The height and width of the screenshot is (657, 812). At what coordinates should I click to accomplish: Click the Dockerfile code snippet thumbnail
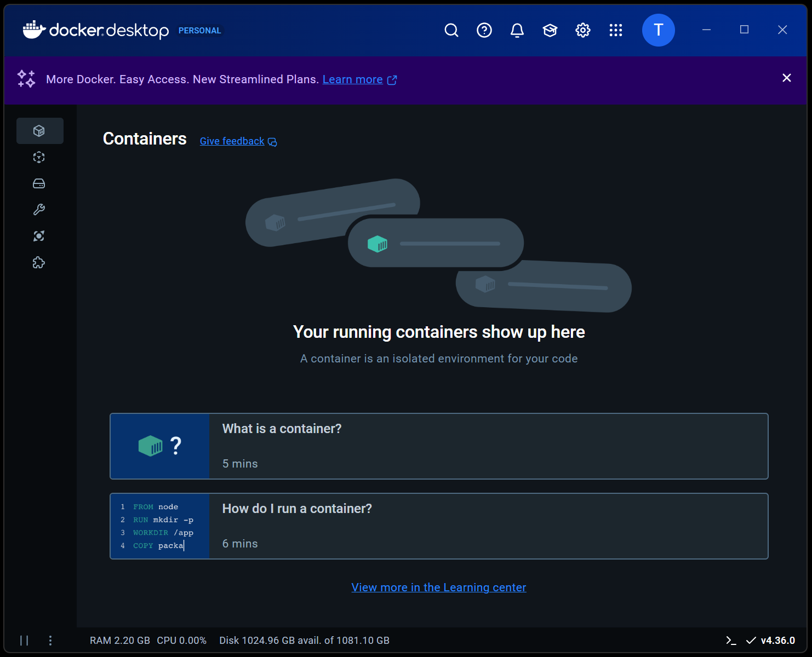[160, 526]
